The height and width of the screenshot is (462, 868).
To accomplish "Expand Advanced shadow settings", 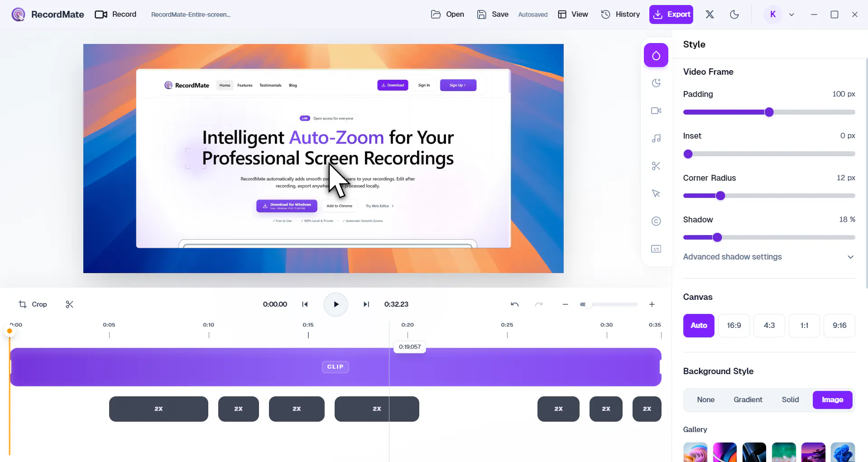I will (x=769, y=257).
